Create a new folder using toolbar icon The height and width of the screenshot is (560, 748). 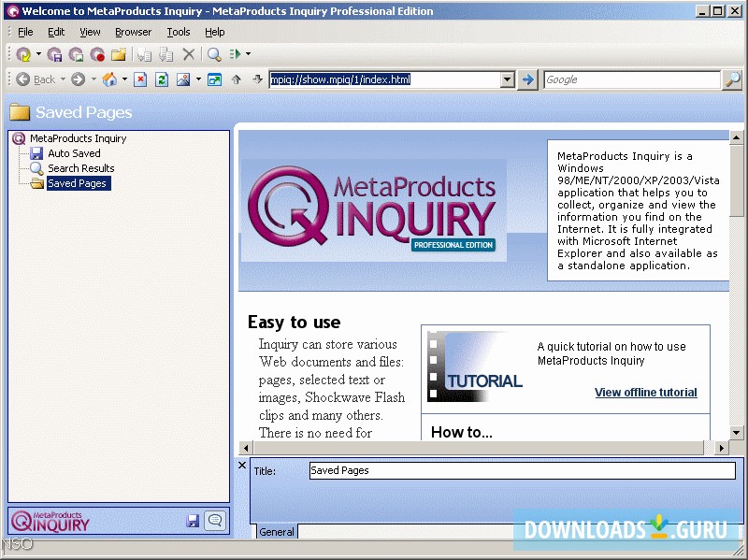point(119,54)
